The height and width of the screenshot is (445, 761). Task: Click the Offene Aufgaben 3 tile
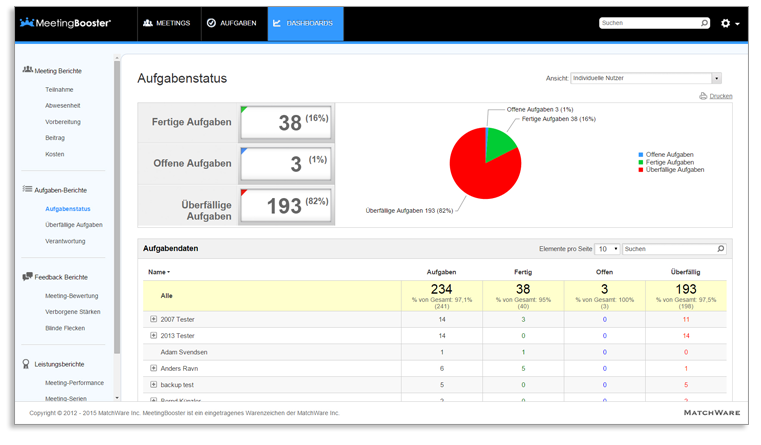(x=287, y=164)
